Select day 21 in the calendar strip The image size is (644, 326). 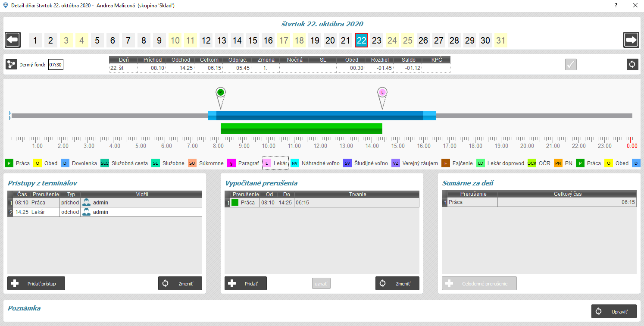(346, 41)
